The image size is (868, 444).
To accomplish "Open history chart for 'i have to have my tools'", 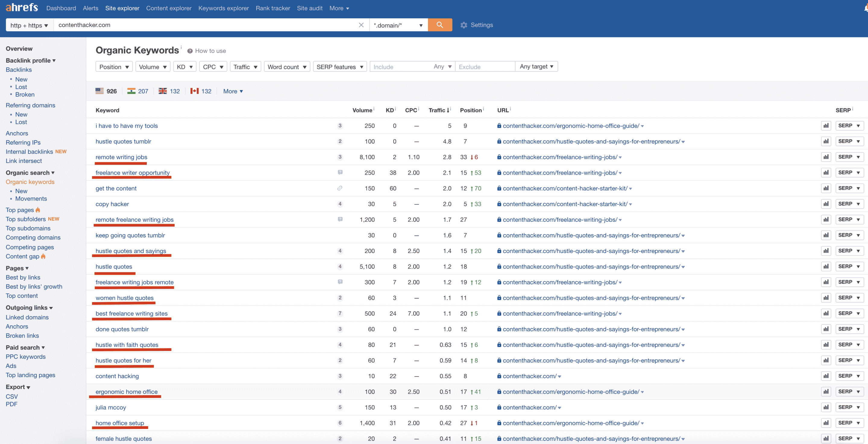I will pyautogui.click(x=826, y=126).
